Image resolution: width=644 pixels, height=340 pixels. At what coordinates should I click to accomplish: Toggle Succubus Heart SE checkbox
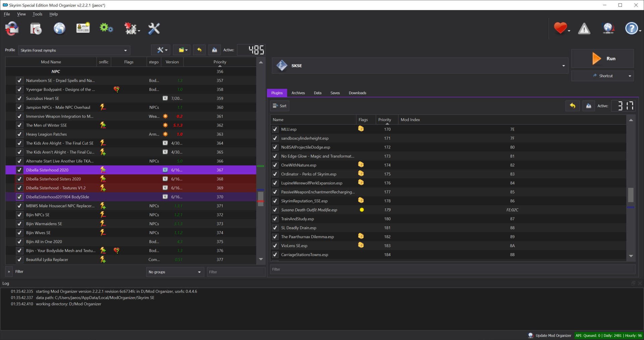(x=19, y=98)
